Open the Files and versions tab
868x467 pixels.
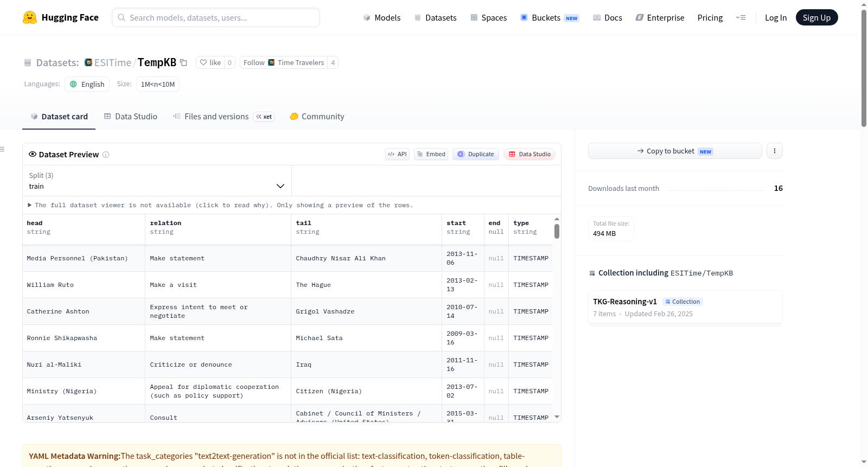[224, 116]
